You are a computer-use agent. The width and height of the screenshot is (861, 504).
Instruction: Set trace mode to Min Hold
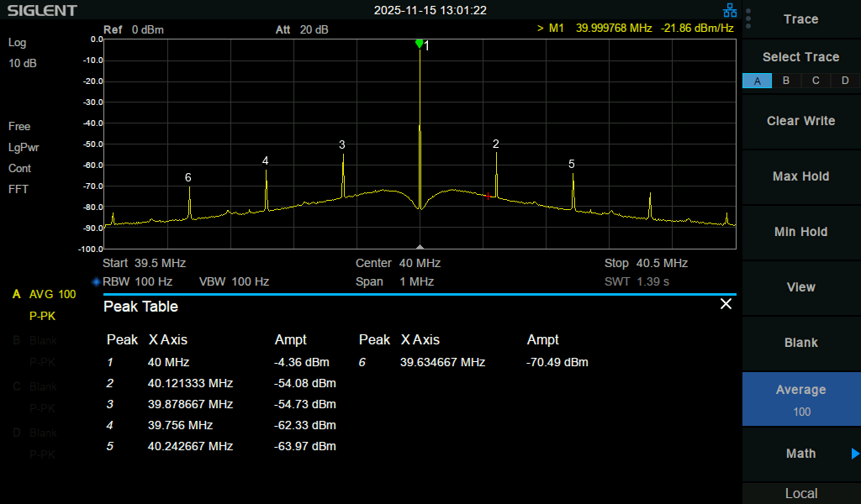point(801,232)
